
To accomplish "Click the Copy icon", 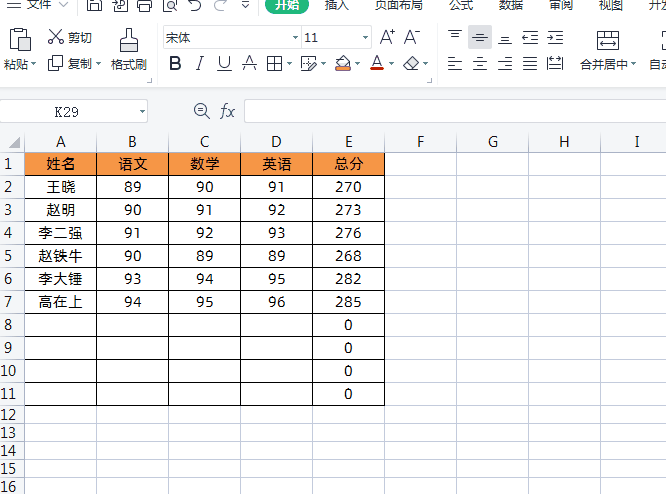I will point(55,63).
